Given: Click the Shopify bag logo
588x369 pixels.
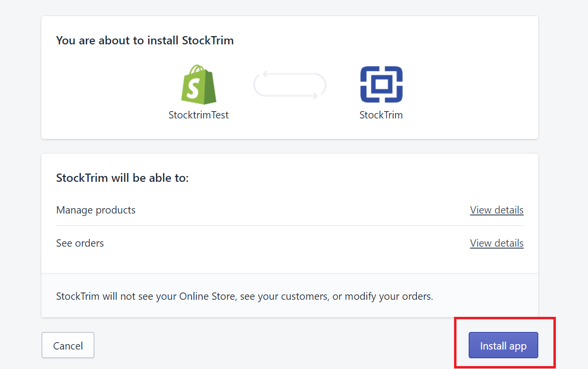Looking at the screenshot, I should (x=198, y=84).
